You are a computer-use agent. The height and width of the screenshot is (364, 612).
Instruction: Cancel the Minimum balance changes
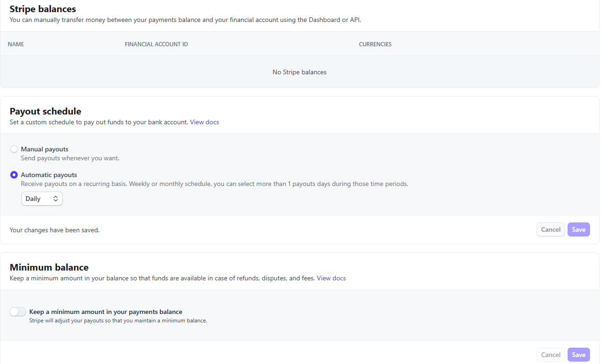pyautogui.click(x=551, y=355)
